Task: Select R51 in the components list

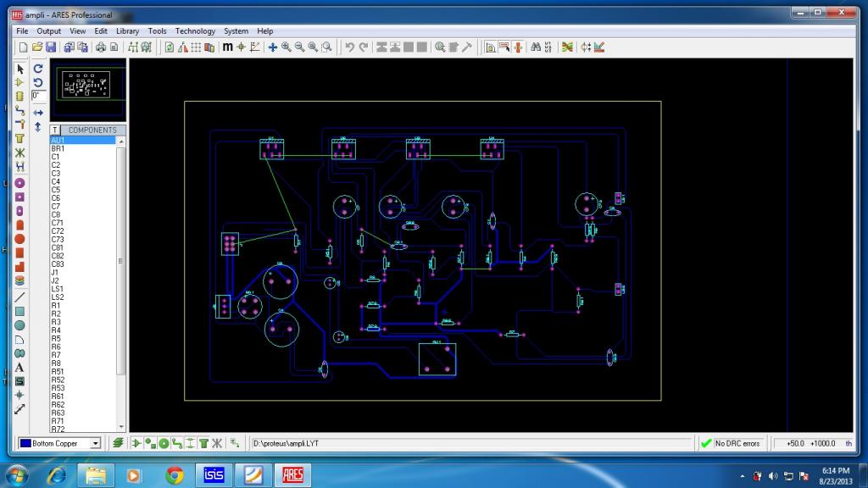Action: [x=83, y=371]
